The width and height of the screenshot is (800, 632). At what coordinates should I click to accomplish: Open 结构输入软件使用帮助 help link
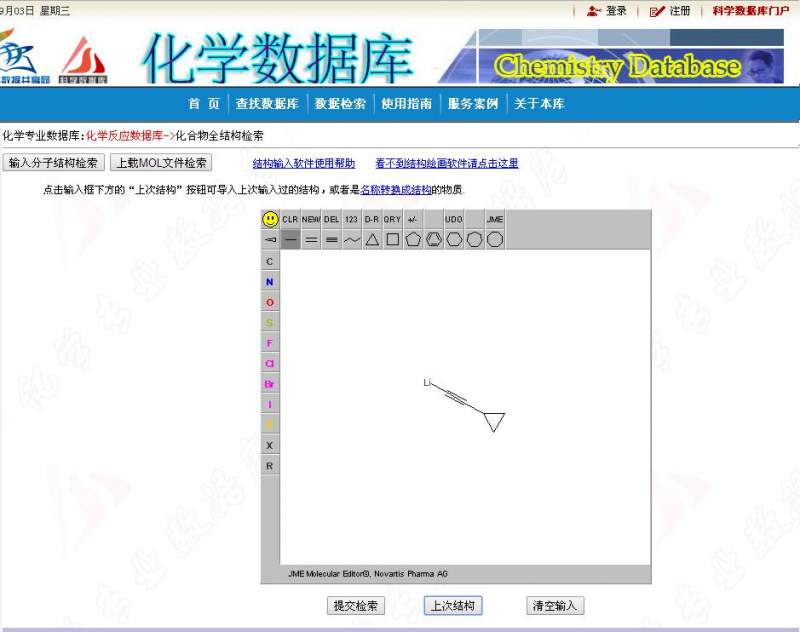click(304, 163)
